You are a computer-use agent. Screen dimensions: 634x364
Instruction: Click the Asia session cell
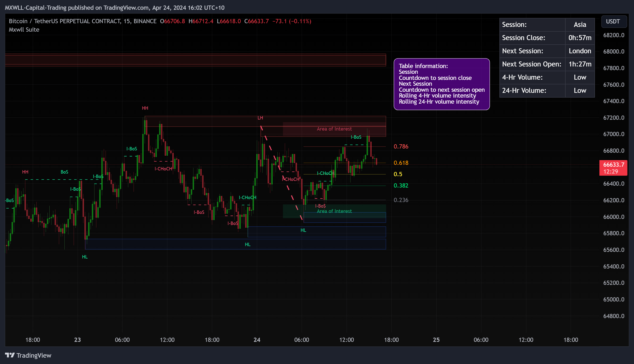pyautogui.click(x=580, y=25)
